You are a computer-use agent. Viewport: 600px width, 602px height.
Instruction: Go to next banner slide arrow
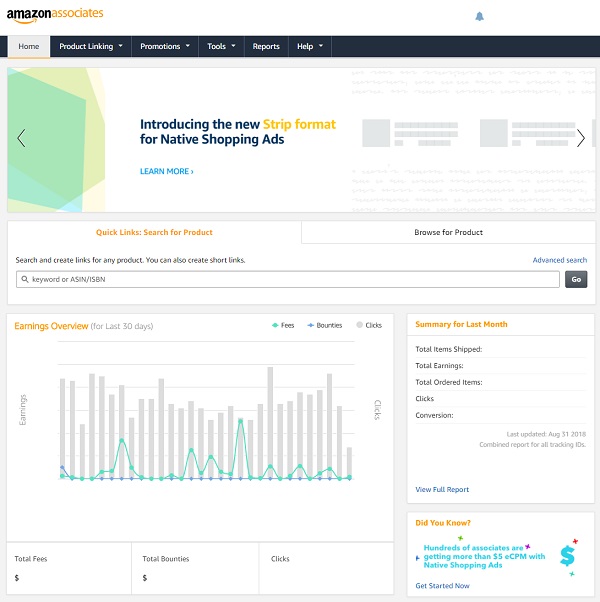[x=580, y=138]
